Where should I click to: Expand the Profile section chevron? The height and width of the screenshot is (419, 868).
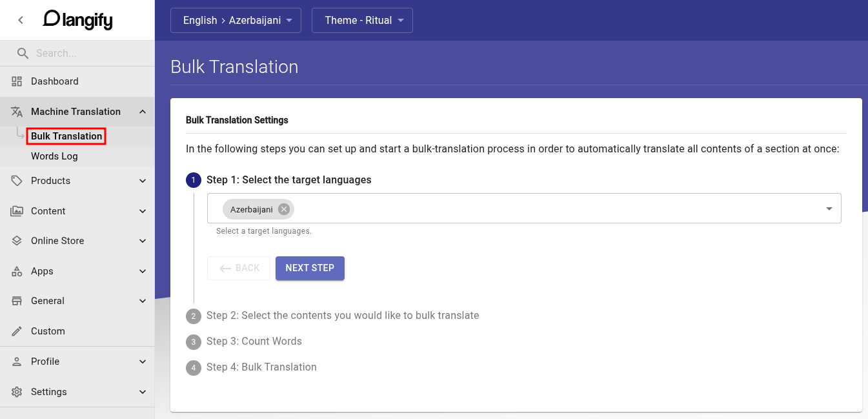click(x=143, y=362)
